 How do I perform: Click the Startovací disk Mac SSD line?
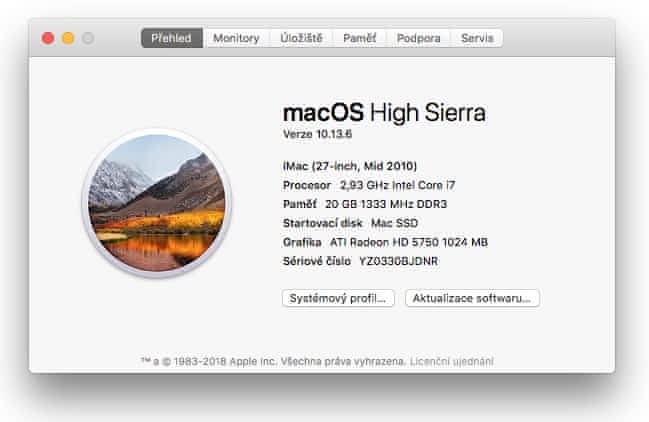[350, 223]
